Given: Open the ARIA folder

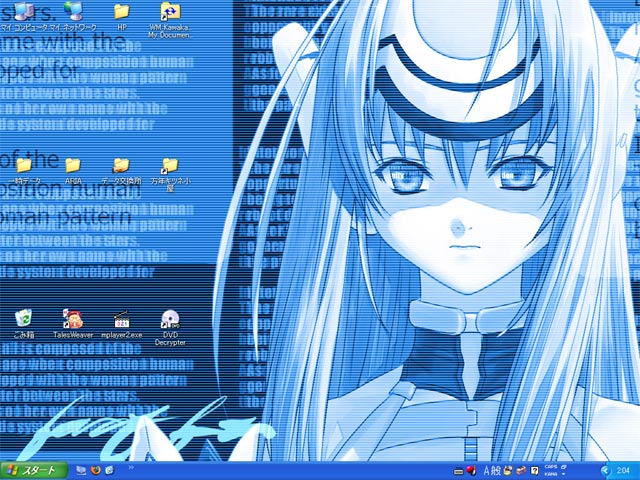Looking at the screenshot, I should pos(73,171).
